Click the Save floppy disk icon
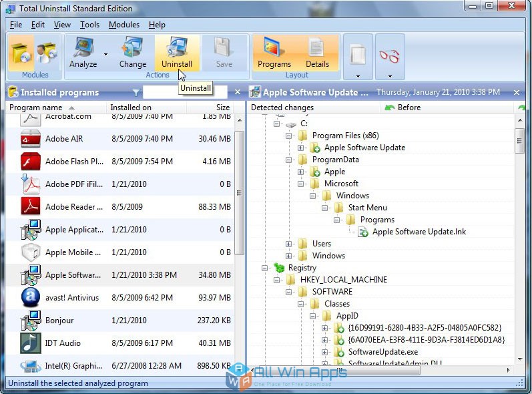 point(224,47)
